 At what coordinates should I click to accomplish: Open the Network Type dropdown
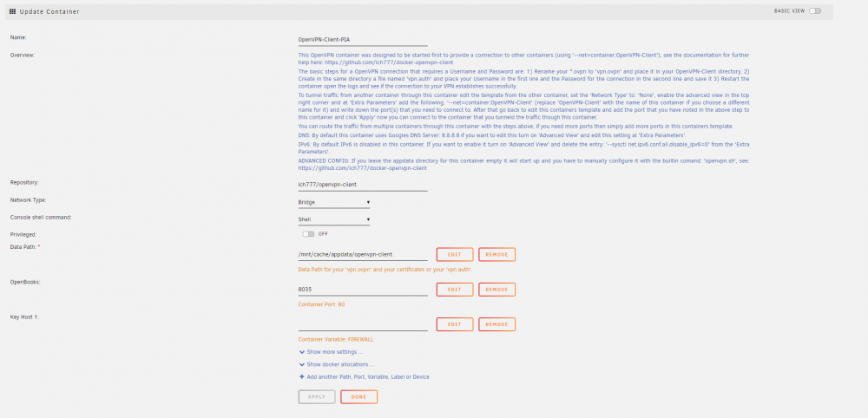(x=334, y=202)
